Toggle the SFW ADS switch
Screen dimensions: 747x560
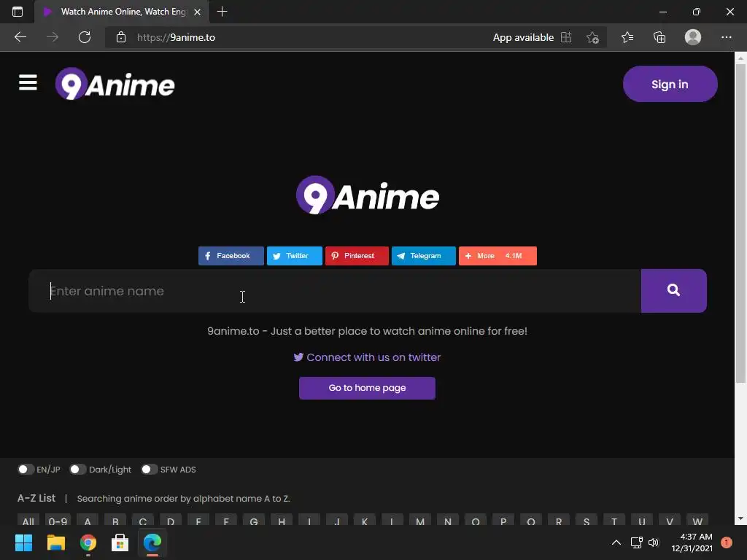point(150,470)
